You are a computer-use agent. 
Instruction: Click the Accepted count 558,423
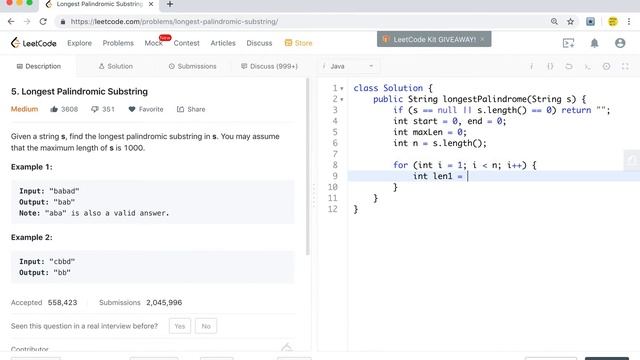point(62,302)
